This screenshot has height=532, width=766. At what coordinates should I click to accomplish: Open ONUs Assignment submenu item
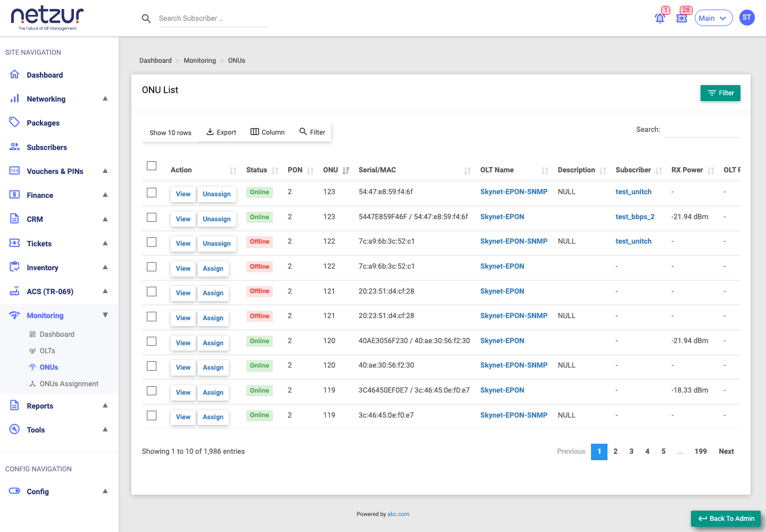click(x=69, y=384)
